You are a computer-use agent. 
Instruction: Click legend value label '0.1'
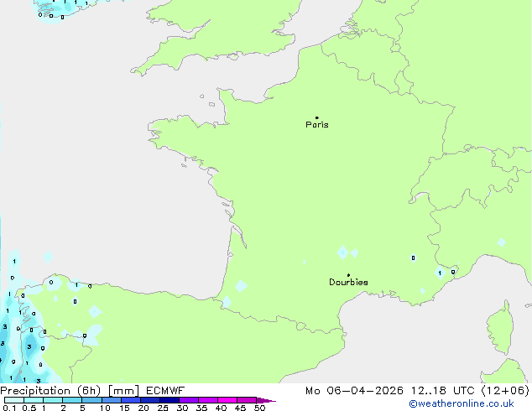click(9, 408)
